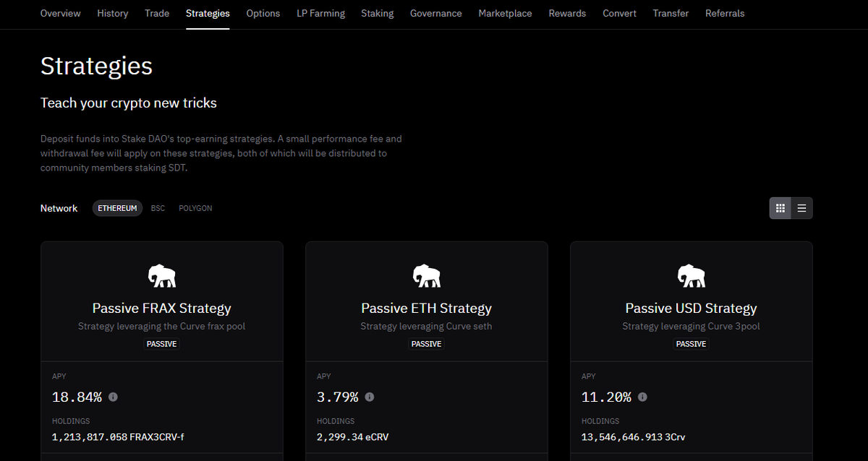Go to the Marketplace tab
The image size is (868, 461).
(505, 14)
